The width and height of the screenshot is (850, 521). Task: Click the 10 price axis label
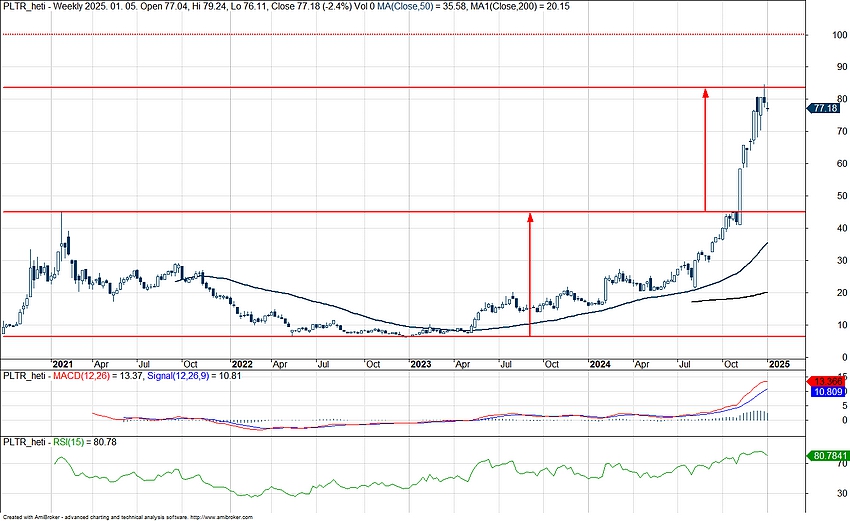pyautogui.click(x=842, y=325)
